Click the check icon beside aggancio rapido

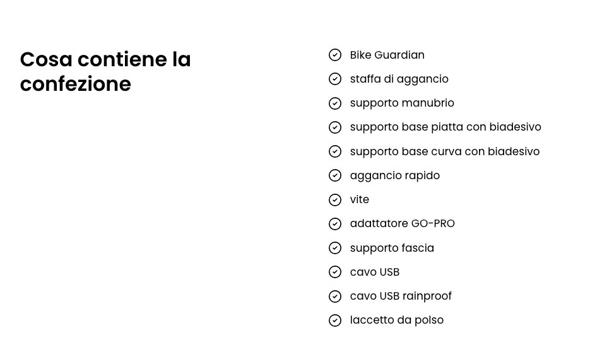335,175
